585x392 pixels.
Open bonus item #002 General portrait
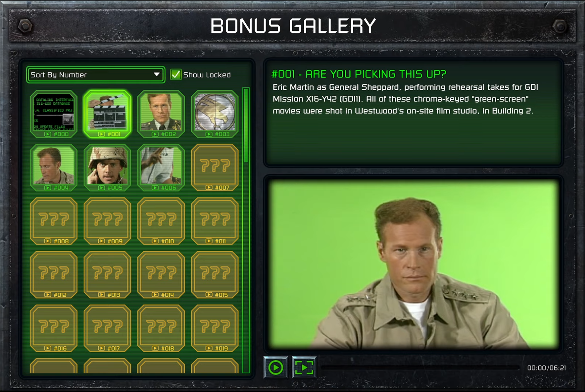161,114
